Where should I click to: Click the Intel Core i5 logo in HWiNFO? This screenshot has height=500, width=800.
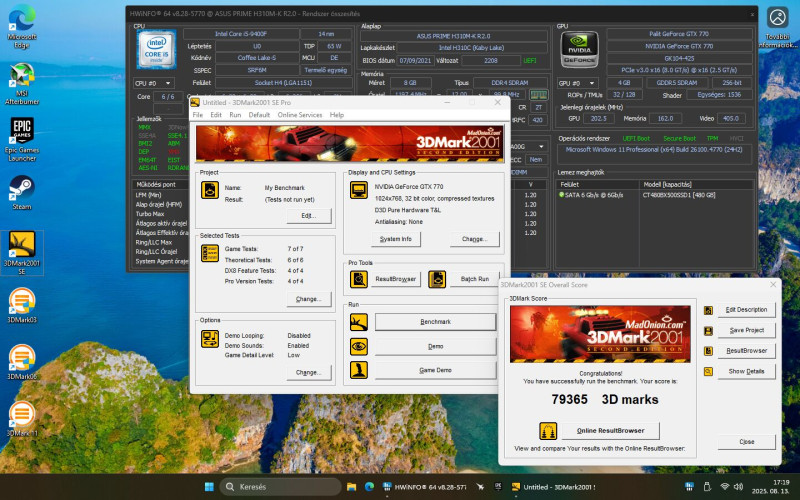coord(156,49)
